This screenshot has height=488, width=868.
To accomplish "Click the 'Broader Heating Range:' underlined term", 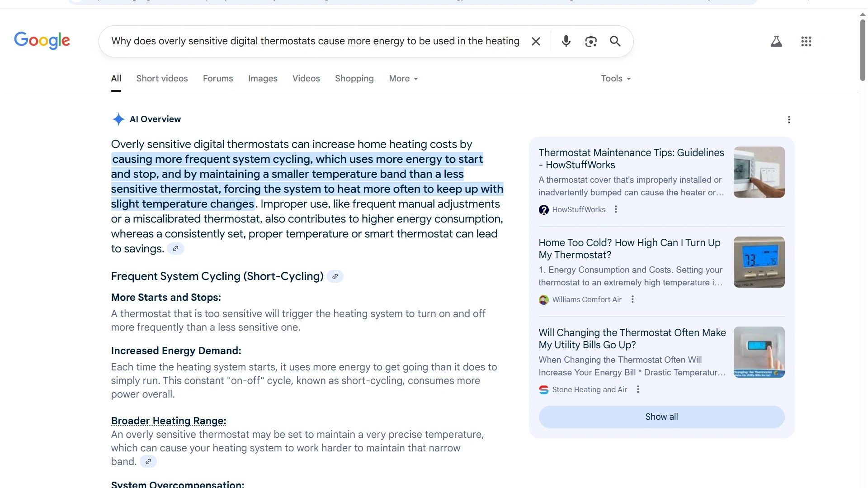I will click(169, 421).
